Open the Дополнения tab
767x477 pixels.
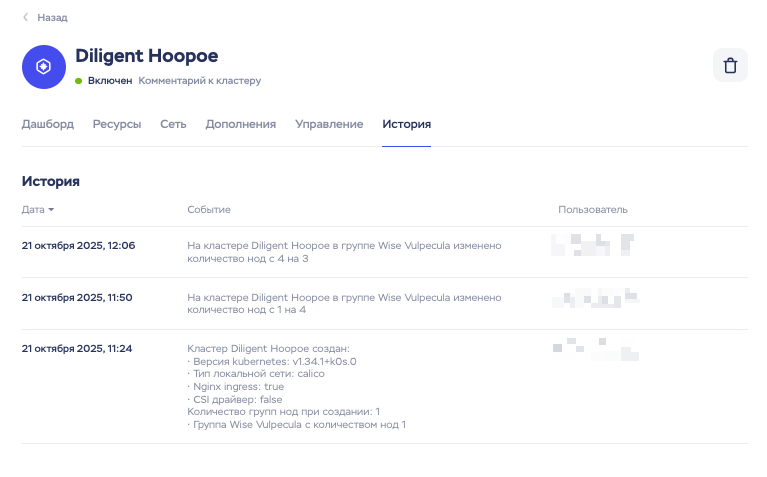coord(240,124)
